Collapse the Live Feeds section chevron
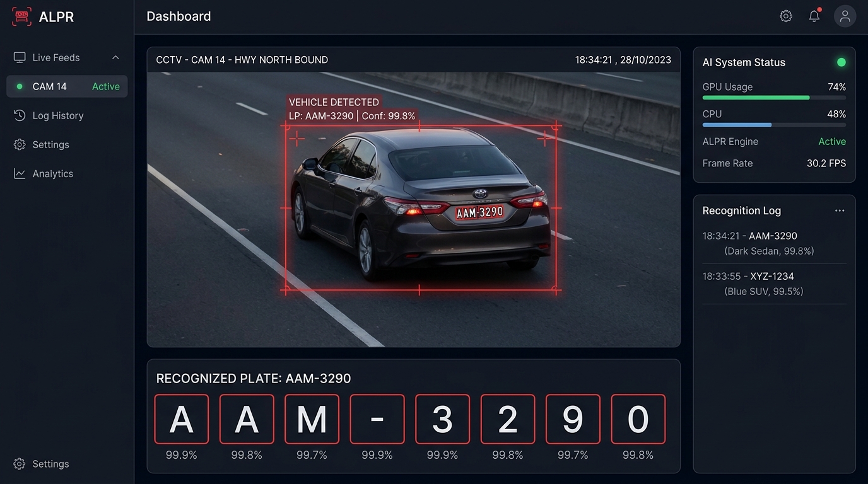868x484 pixels. pyautogui.click(x=115, y=57)
